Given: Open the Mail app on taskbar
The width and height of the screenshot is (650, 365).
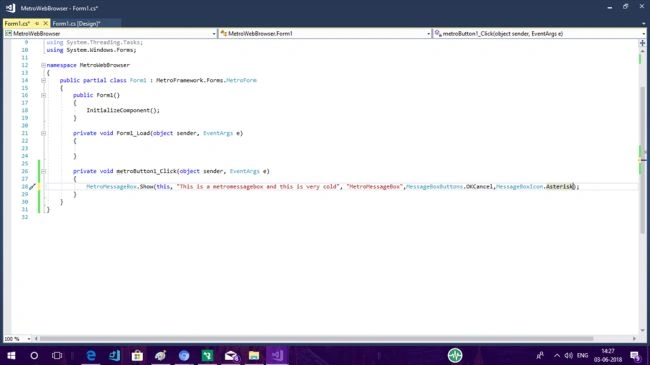Looking at the screenshot, I should pos(231,355).
